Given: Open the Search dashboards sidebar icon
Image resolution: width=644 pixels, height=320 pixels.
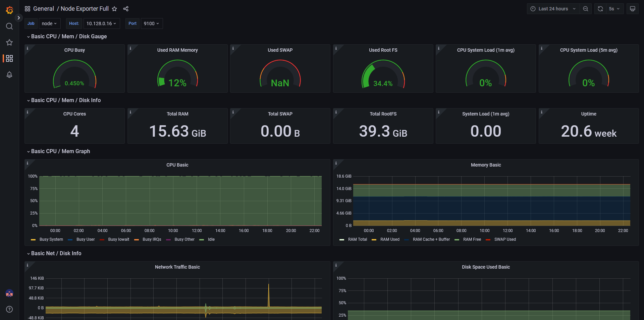Looking at the screenshot, I should tap(9, 26).
